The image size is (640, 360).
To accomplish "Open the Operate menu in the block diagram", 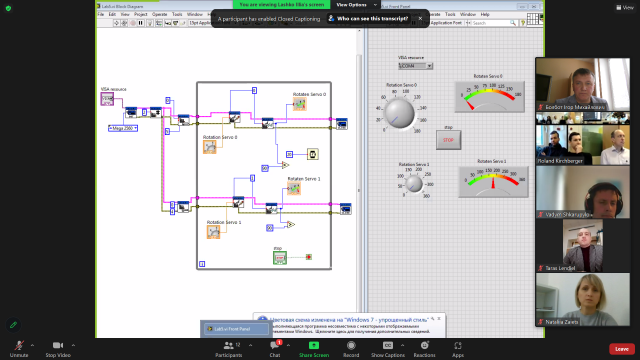I will pos(160,14).
